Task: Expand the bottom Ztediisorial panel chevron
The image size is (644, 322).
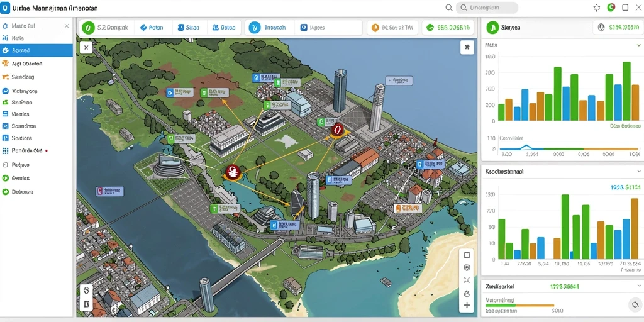Action: [x=639, y=286]
